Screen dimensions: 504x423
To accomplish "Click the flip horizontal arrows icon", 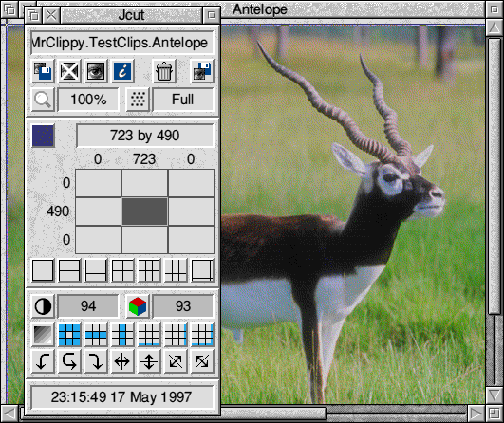I will pyautogui.click(x=122, y=361).
